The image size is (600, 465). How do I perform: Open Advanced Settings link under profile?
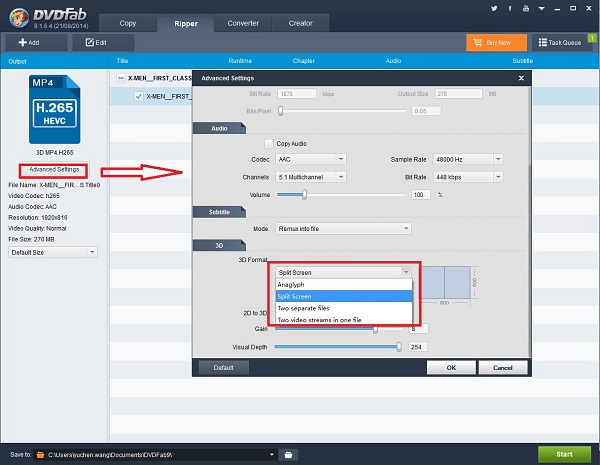(54, 170)
